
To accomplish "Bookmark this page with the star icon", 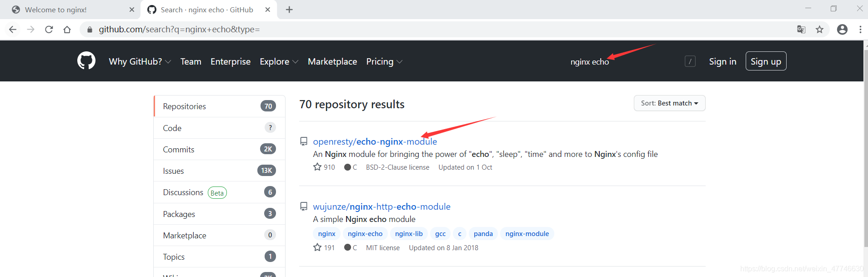I will [x=819, y=30].
